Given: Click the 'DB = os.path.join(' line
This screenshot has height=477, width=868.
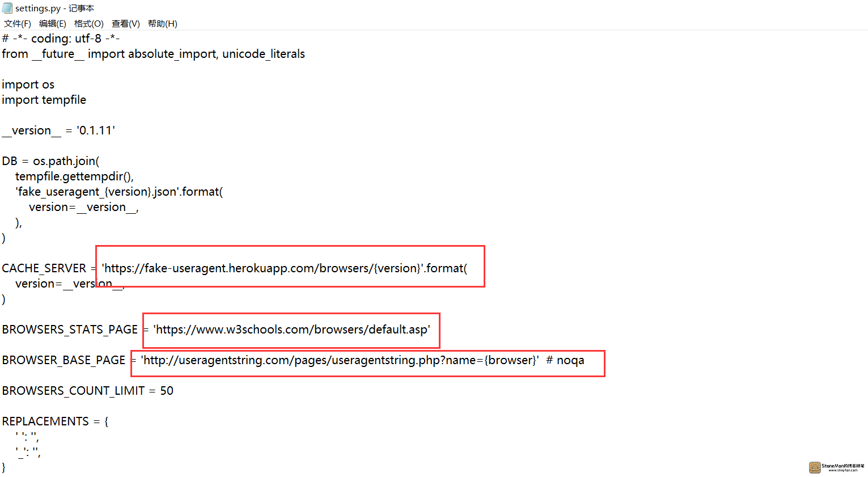Looking at the screenshot, I should [x=50, y=161].
